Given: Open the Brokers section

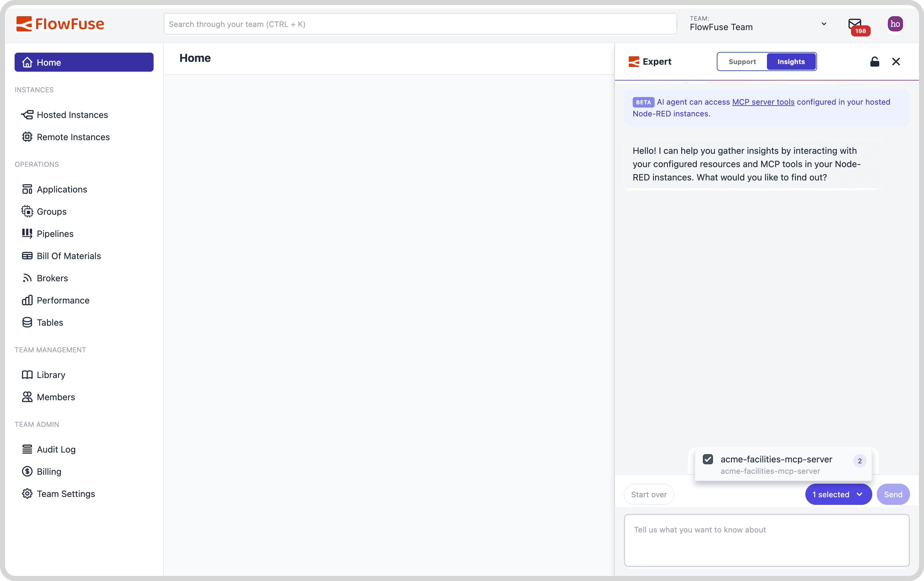Looking at the screenshot, I should pyautogui.click(x=52, y=277).
